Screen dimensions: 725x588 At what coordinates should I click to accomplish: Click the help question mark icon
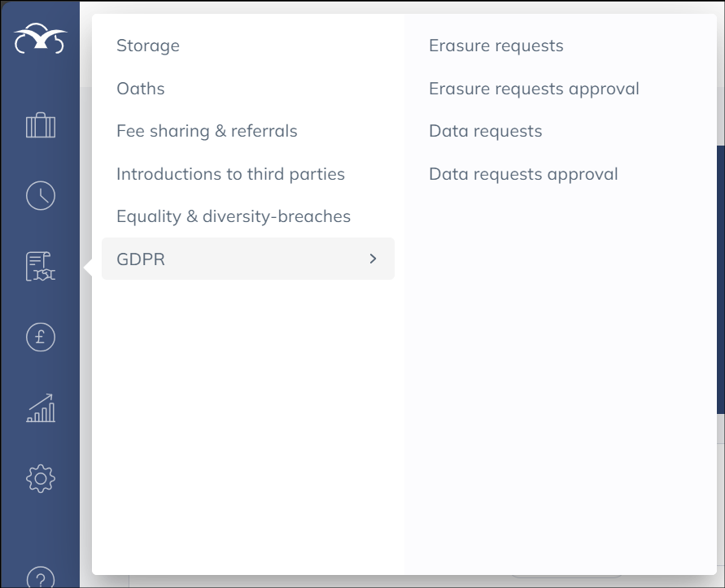click(x=41, y=576)
